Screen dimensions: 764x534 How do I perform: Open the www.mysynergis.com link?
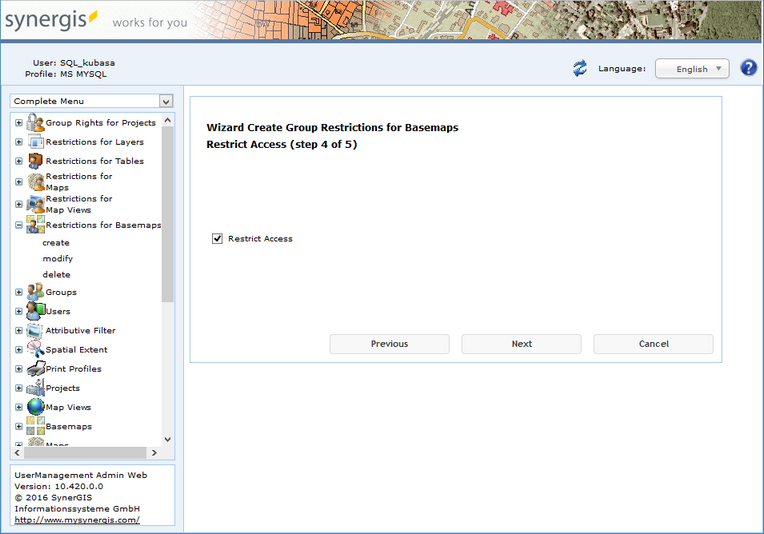(x=77, y=520)
